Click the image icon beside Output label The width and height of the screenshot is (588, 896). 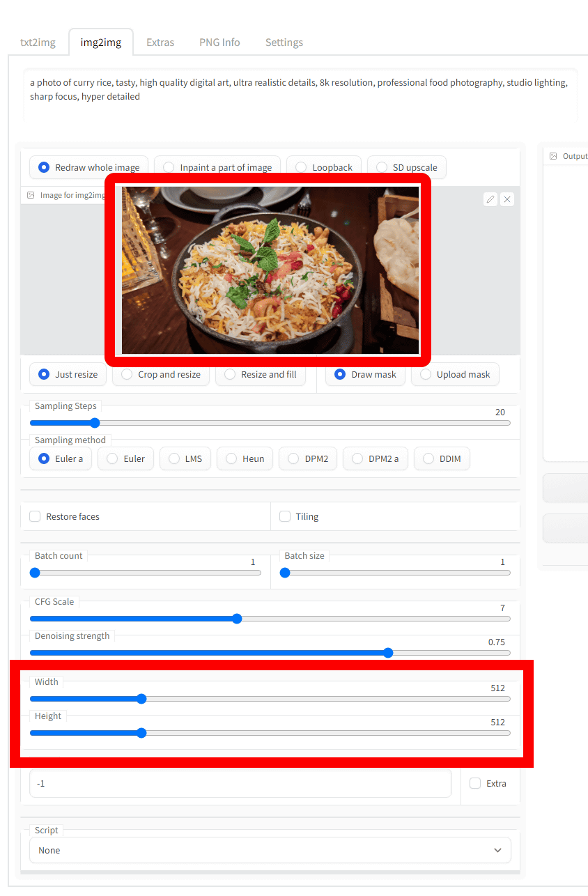pyautogui.click(x=553, y=156)
